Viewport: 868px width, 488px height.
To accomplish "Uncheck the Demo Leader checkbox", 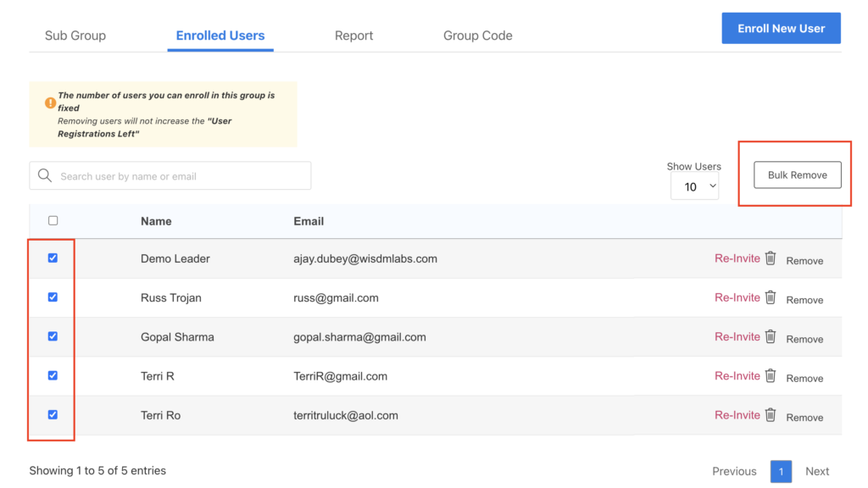I will pyautogui.click(x=53, y=258).
